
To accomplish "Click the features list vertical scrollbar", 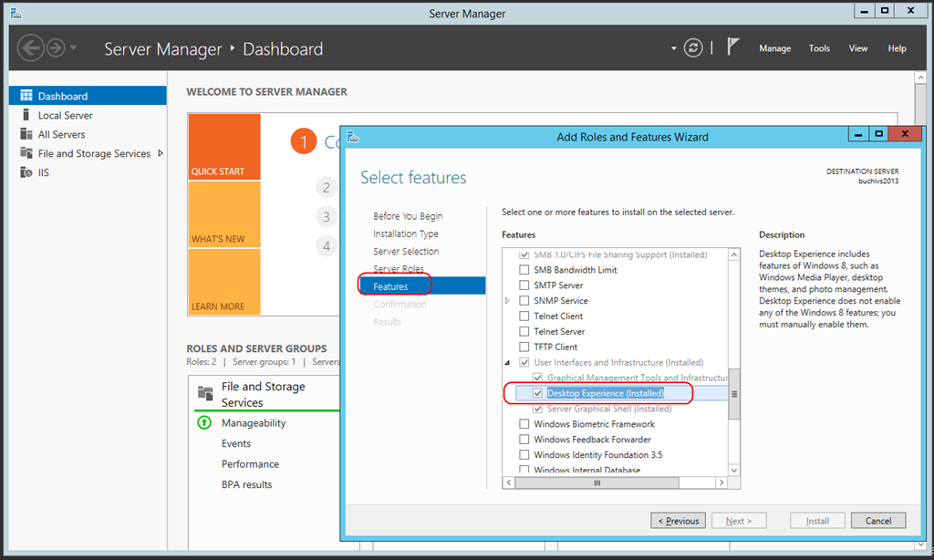I will pos(733,394).
